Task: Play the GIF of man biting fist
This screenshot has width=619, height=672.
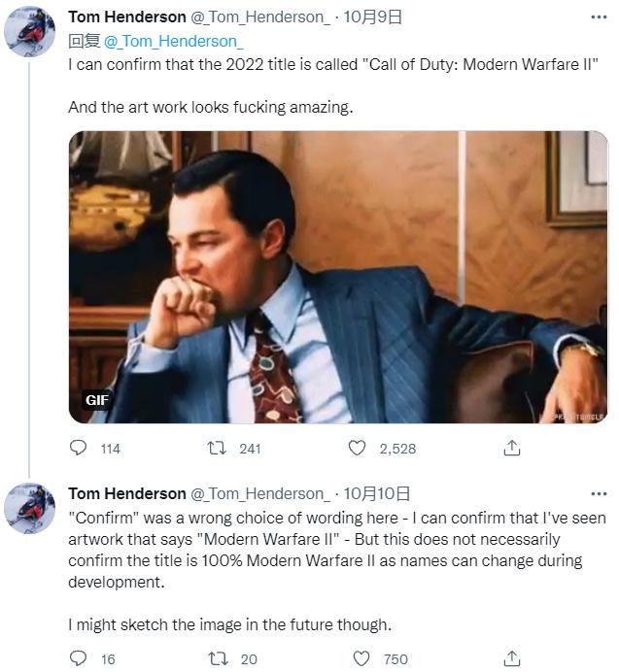Action: pyautogui.click(x=337, y=277)
